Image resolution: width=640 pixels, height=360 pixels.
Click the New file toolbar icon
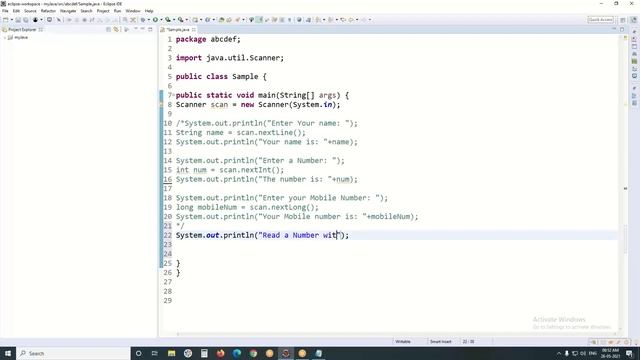[6, 20]
